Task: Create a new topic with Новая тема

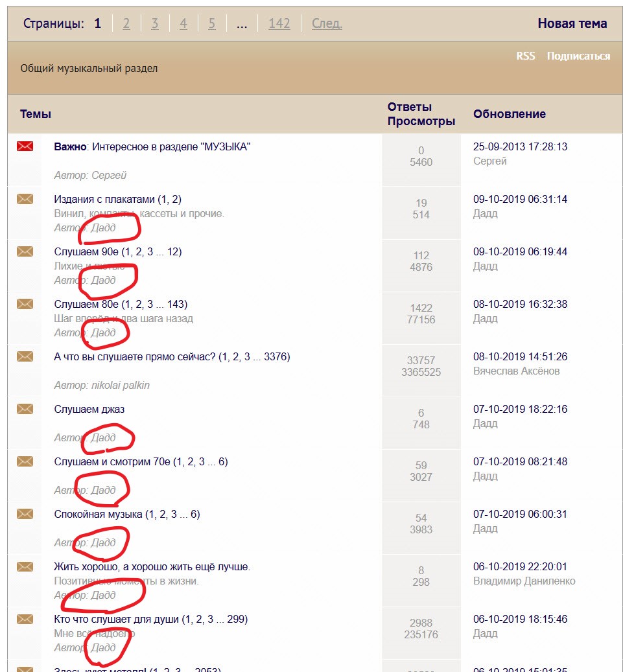Action: [572, 23]
